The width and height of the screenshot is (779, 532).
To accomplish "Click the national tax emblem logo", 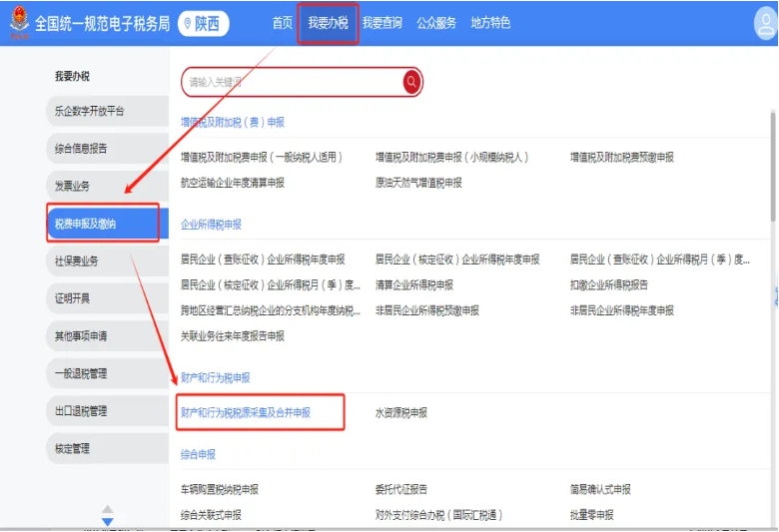I will 16,23.
